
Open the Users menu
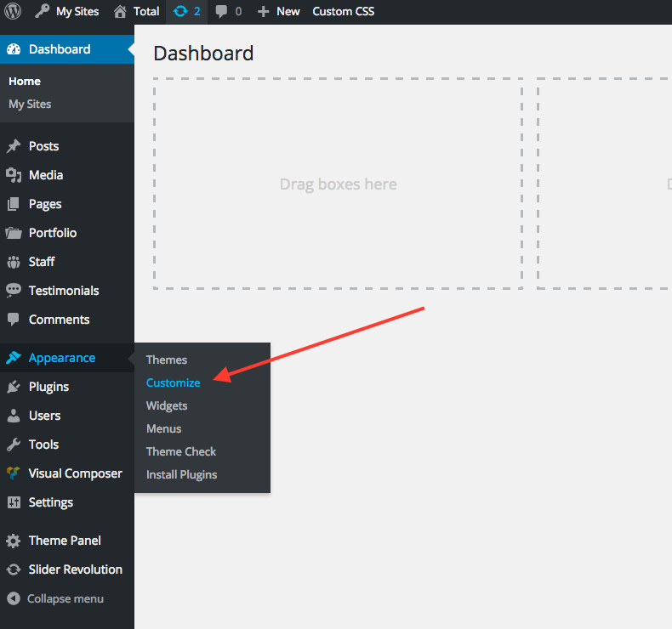click(44, 416)
